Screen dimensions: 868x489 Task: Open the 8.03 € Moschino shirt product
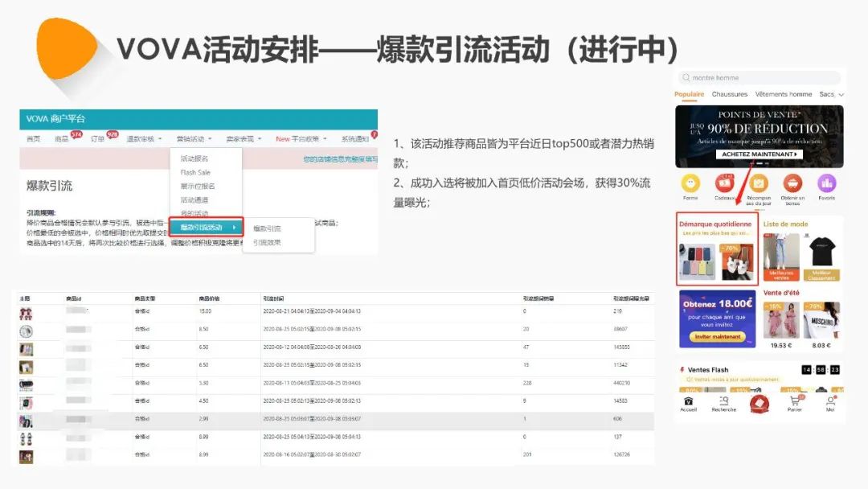[x=821, y=324]
